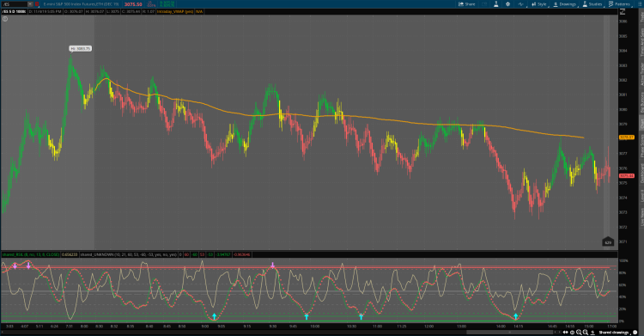The width and height of the screenshot is (644, 336).
Task: Click the Intraday_VWAP study label
Action: (x=175, y=11)
